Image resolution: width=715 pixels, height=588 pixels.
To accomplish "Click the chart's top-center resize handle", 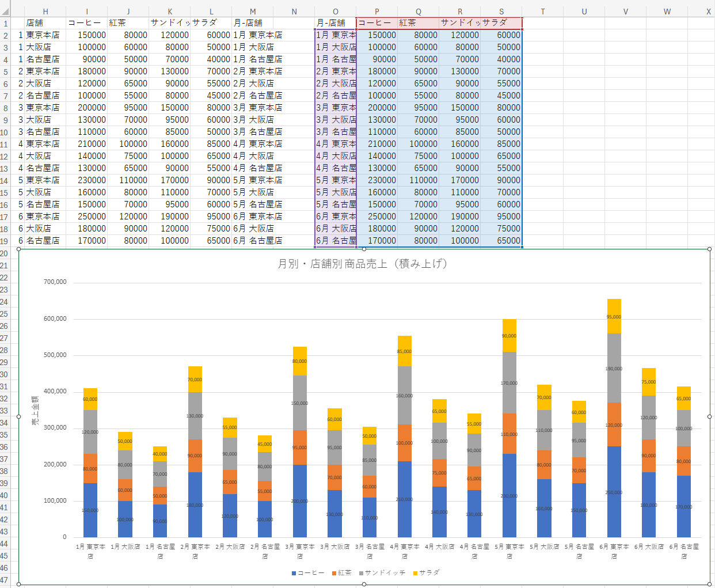I will (364, 249).
